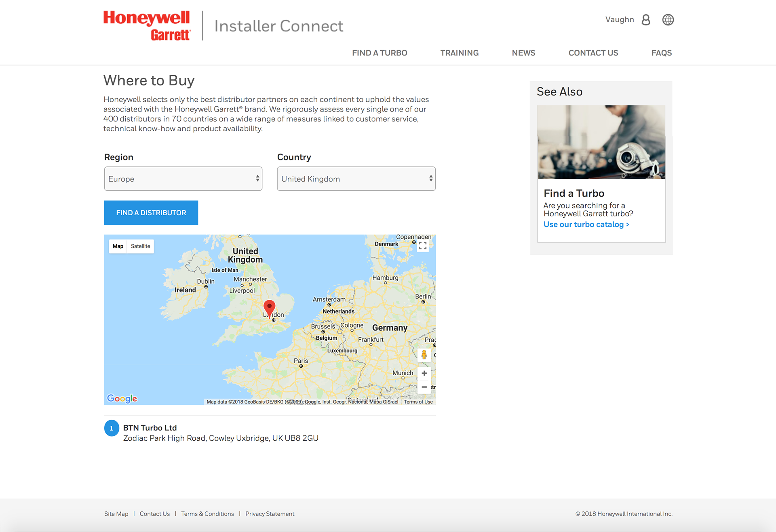Click Germany label on the map

click(x=390, y=328)
